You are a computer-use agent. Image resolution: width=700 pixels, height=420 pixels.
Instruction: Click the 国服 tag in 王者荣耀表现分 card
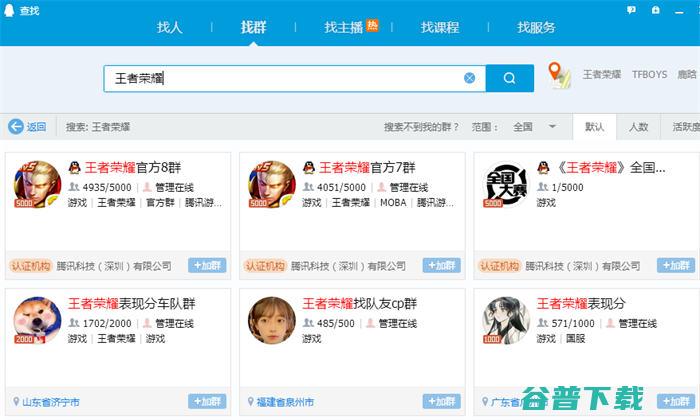pyautogui.click(x=575, y=339)
